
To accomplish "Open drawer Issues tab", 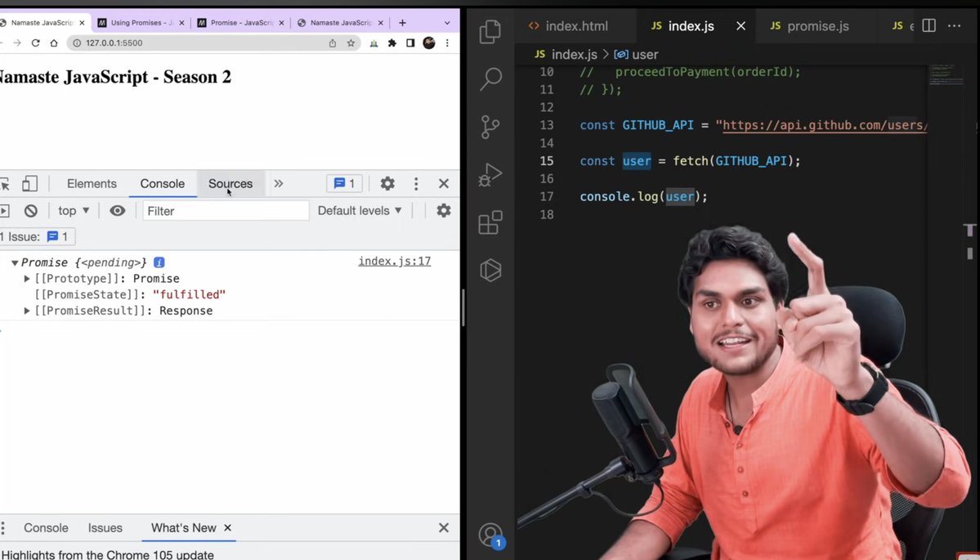I will [105, 528].
